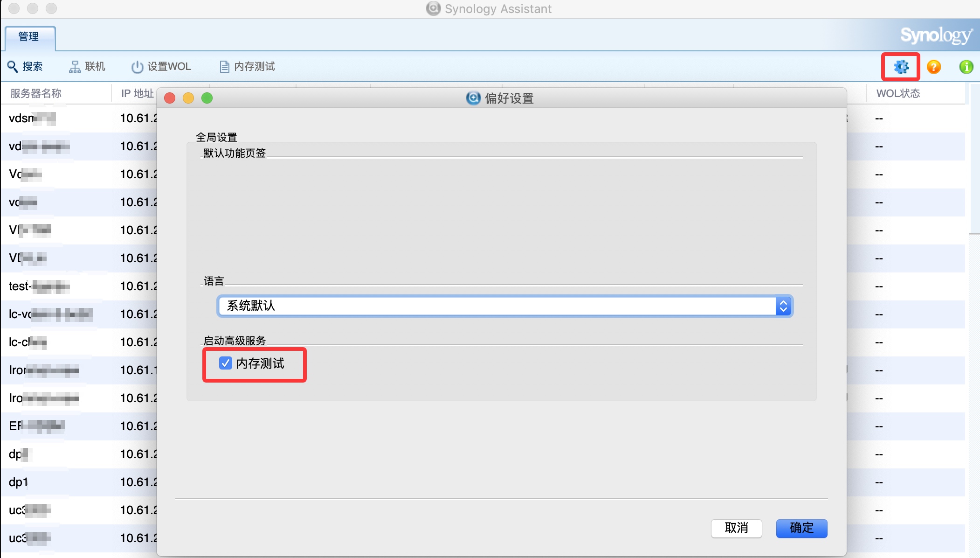Select the server row starting with "EF"

coord(78,426)
